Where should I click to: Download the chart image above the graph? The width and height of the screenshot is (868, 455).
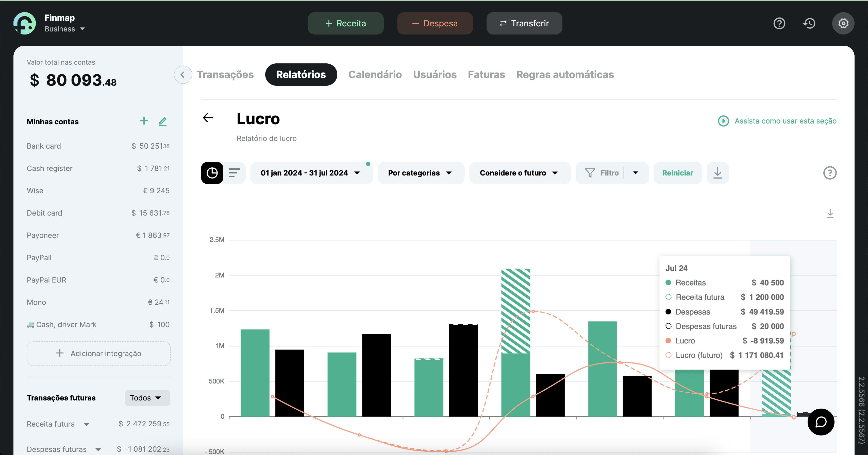tap(830, 213)
